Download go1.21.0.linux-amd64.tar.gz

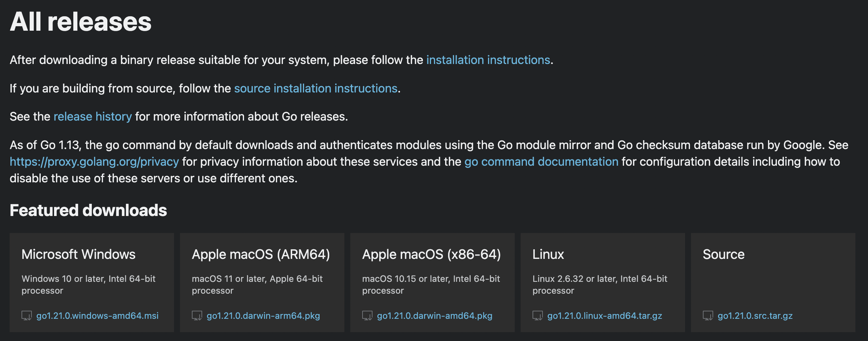pyautogui.click(x=605, y=315)
